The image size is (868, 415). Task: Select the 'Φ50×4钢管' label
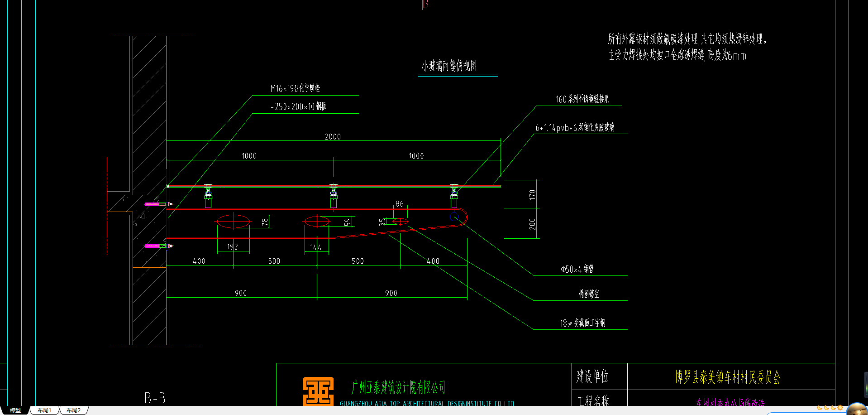pyautogui.click(x=577, y=269)
